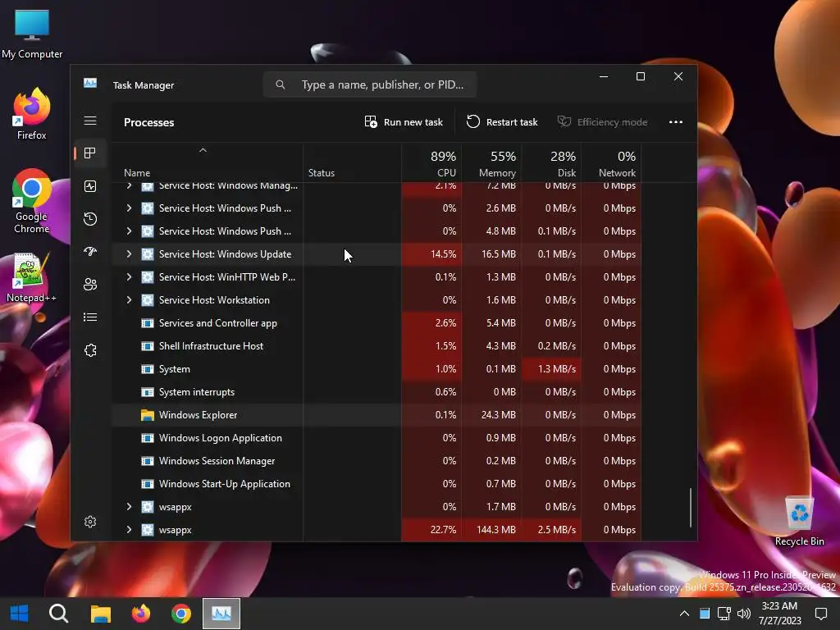The image size is (840, 630).
Task: Click Run new task button
Action: [404, 122]
